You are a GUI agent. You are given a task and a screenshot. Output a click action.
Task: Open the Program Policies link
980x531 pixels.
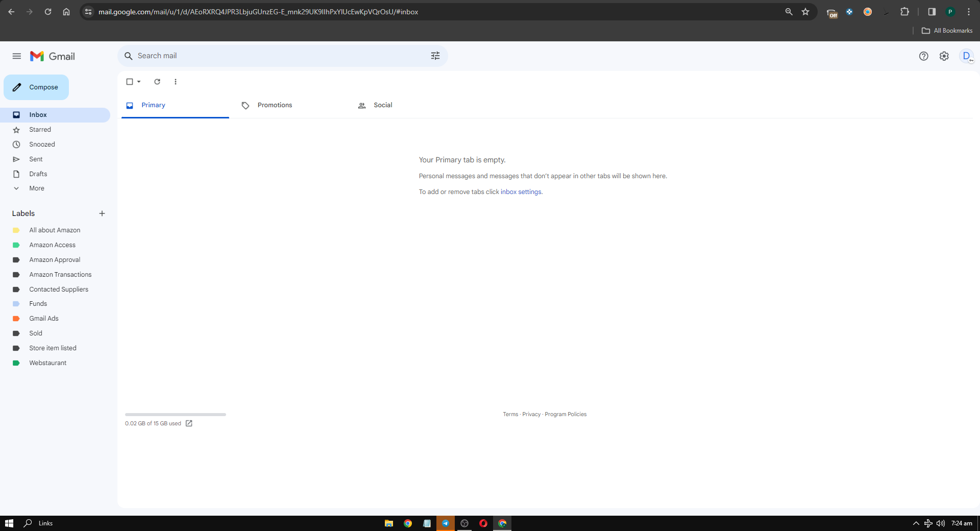coord(566,415)
